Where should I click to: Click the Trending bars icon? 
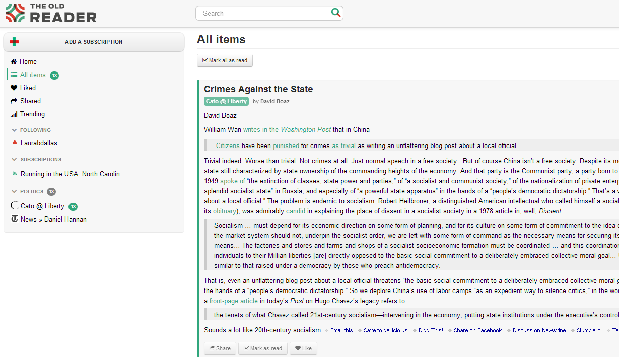pyautogui.click(x=14, y=114)
